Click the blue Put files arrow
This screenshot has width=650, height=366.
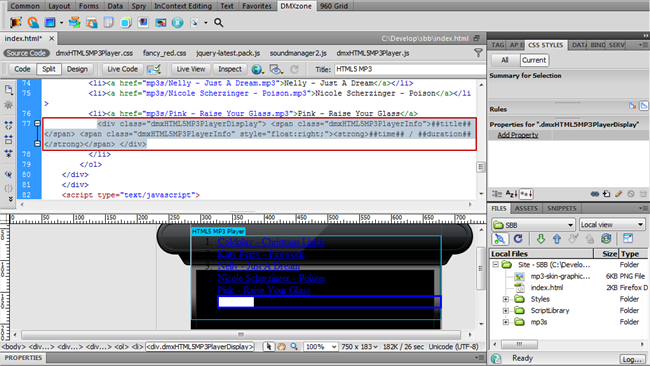(x=557, y=239)
